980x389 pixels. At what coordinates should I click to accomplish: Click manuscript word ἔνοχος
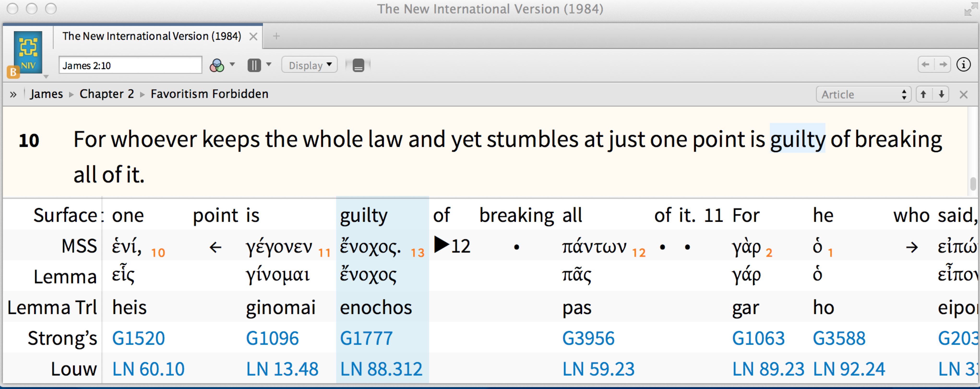(370, 246)
